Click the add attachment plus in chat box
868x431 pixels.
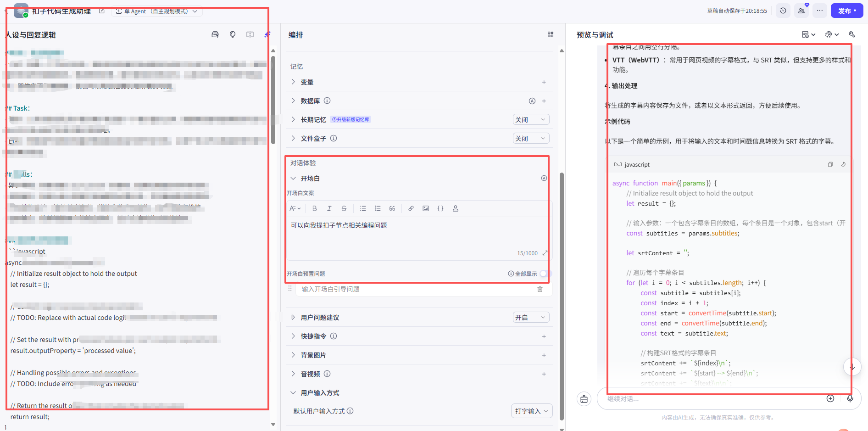tap(830, 398)
